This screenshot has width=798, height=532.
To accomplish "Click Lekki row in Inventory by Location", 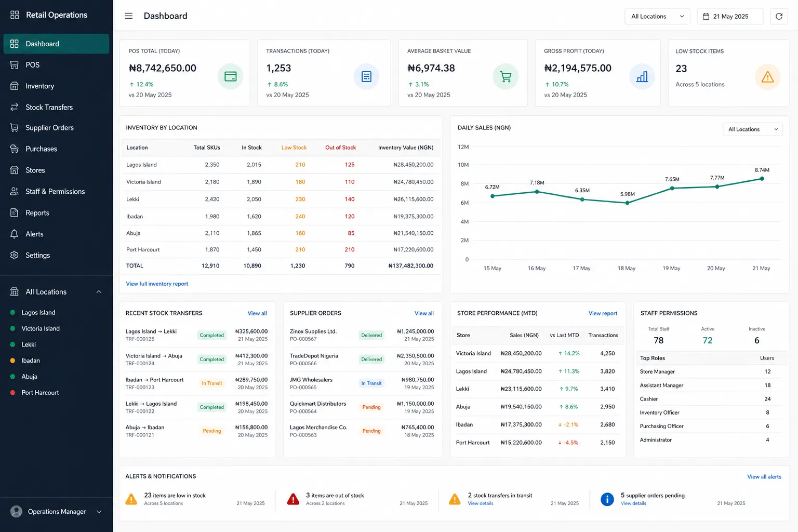I will click(280, 199).
